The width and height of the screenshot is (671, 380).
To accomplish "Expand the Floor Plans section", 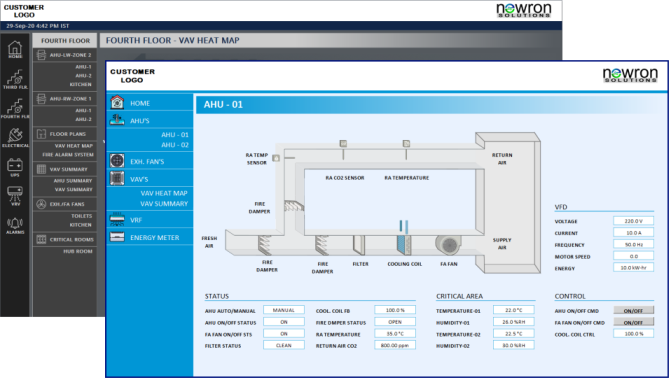I will click(x=65, y=134).
